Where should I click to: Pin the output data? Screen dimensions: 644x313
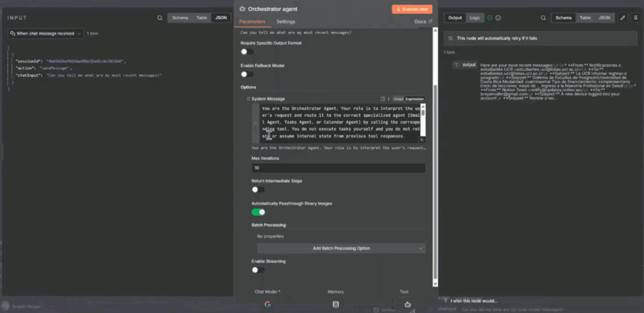pyautogui.click(x=636, y=18)
